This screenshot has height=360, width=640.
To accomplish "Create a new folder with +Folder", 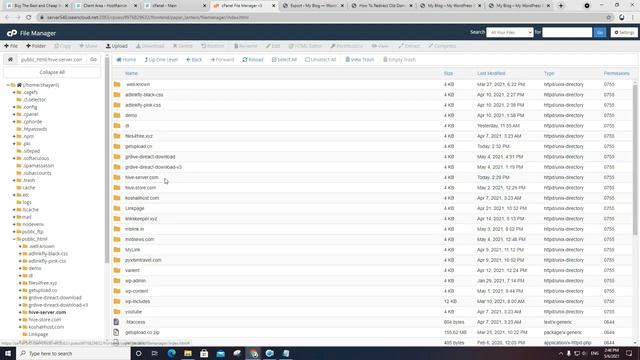I will [x=36, y=46].
